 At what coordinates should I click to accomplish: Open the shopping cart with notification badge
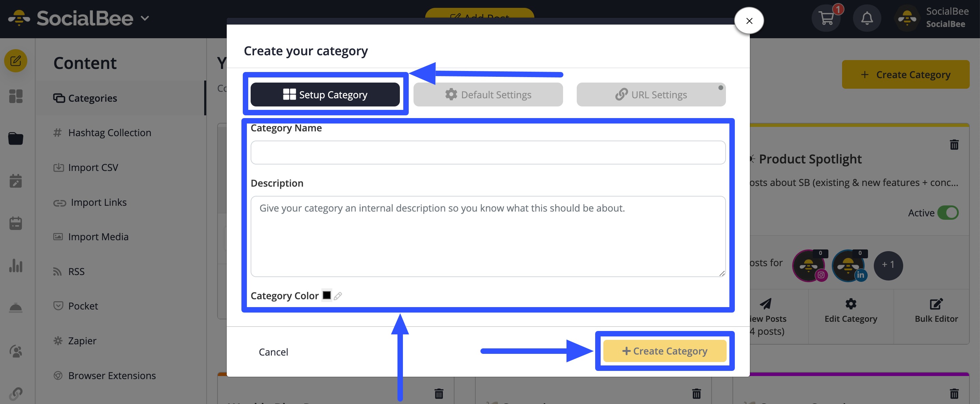[x=826, y=18]
